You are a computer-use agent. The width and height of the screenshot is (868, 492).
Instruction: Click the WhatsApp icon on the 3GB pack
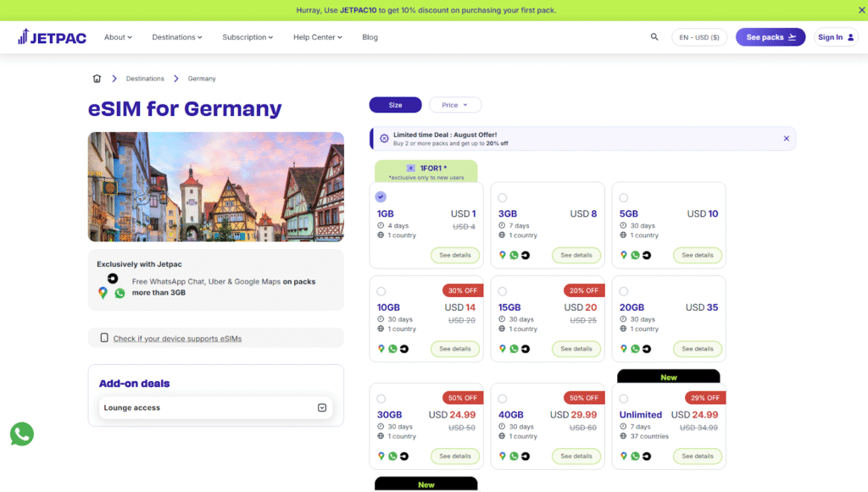[x=515, y=254]
